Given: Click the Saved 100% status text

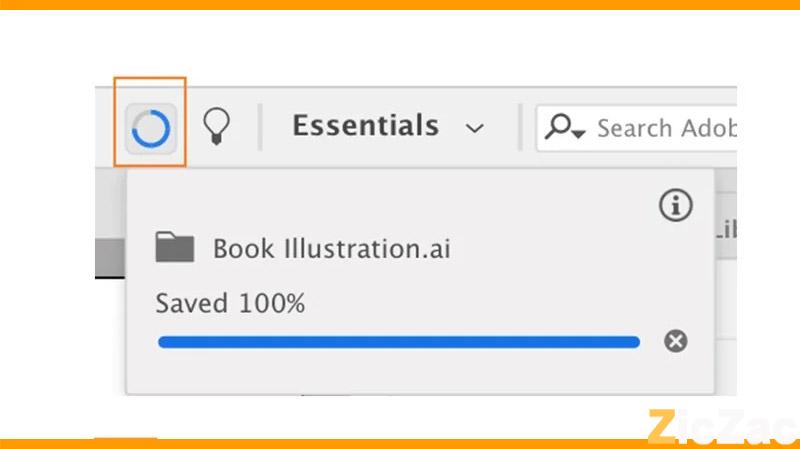Looking at the screenshot, I should (230, 303).
